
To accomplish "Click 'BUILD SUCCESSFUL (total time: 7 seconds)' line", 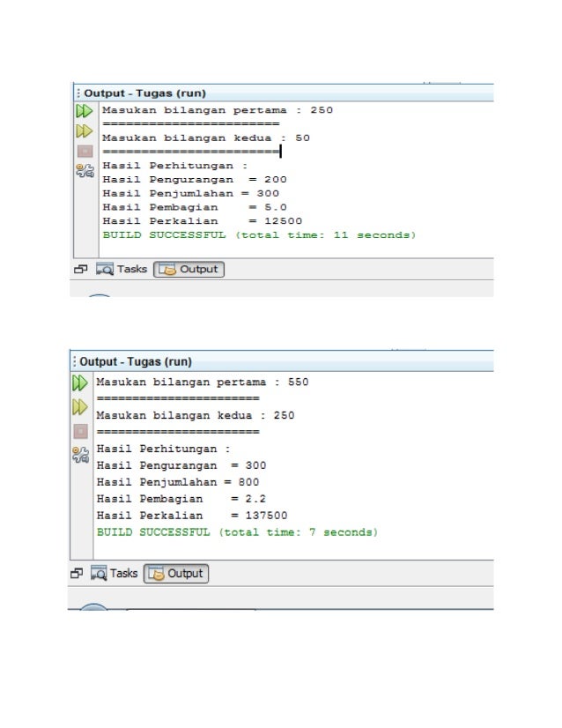I will [x=237, y=532].
